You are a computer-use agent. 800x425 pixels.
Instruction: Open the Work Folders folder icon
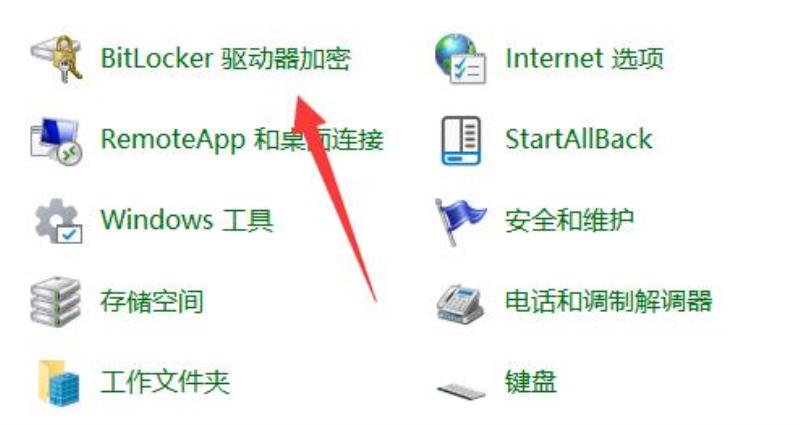pyautogui.click(x=59, y=382)
